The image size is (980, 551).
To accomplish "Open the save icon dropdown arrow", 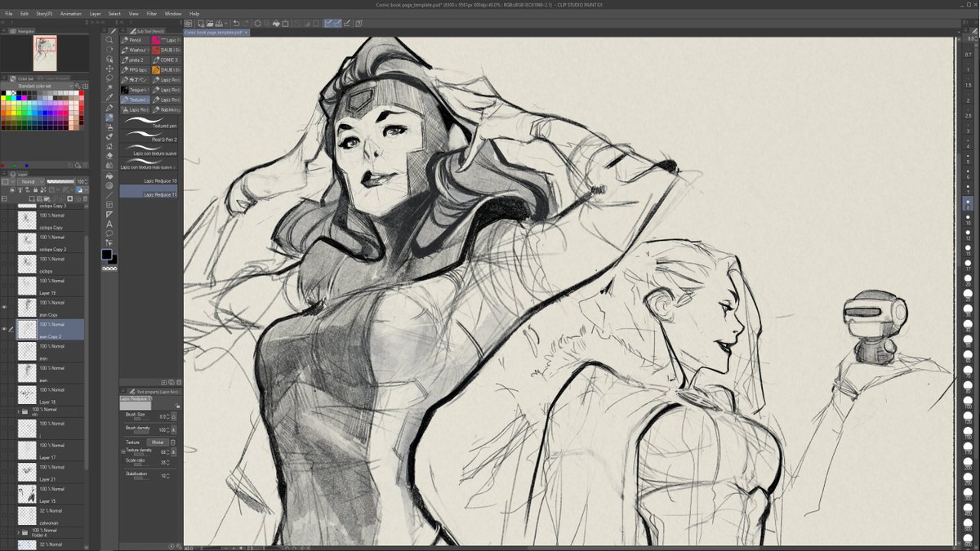I will pyautogui.click(x=226, y=24).
